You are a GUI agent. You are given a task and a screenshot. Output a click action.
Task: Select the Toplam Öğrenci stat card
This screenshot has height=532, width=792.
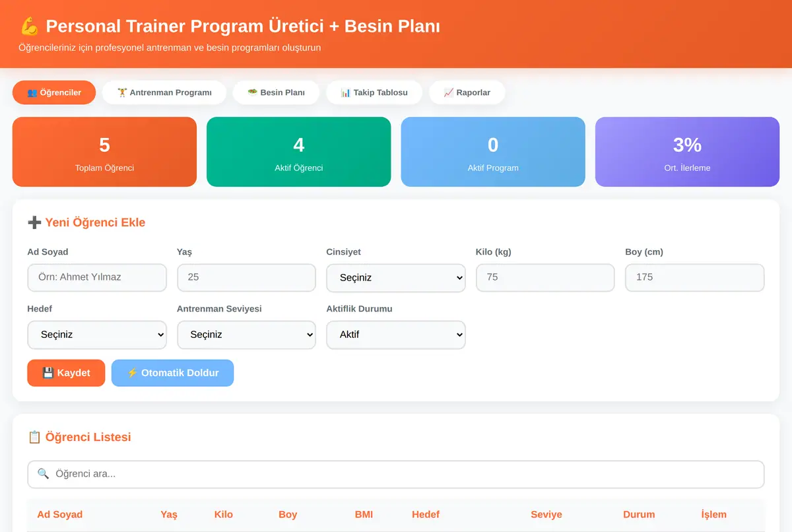pyautogui.click(x=104, y=152)
